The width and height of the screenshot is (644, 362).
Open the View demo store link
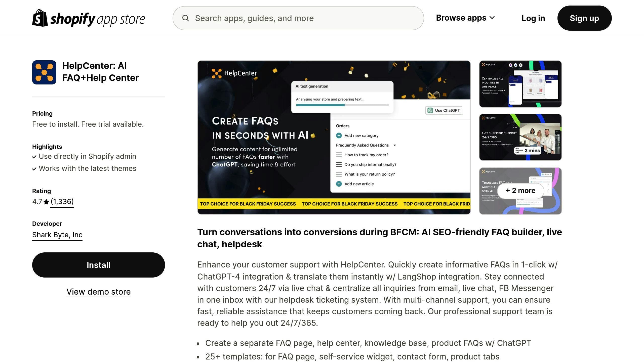point(99,292)
